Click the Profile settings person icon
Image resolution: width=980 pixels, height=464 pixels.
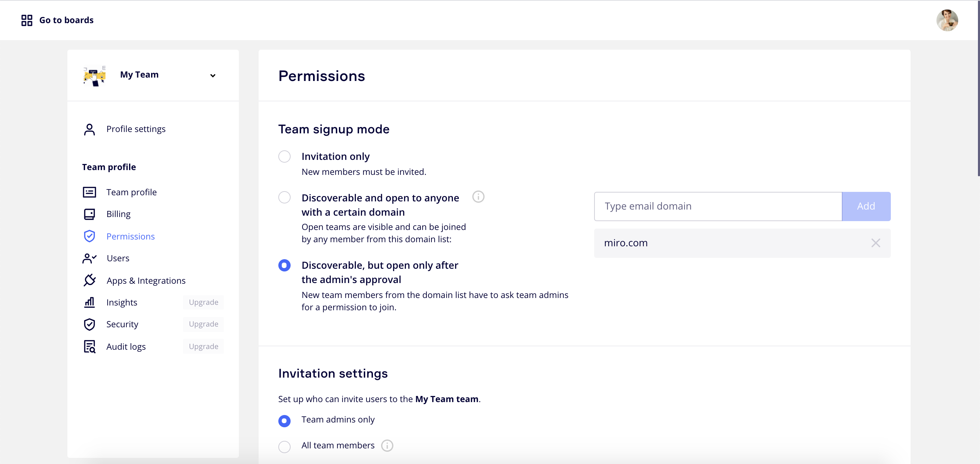[89, 129]
